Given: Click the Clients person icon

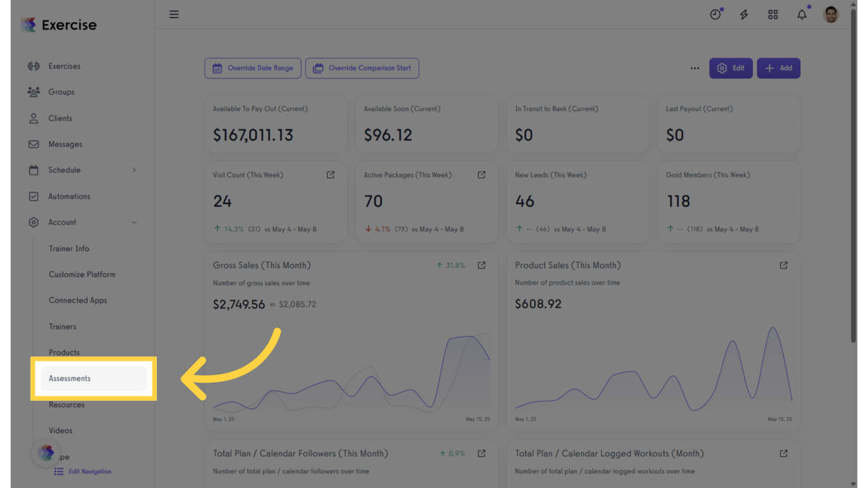Looking at the screenshot, I should pyautogui.click(x=34, y=118).
